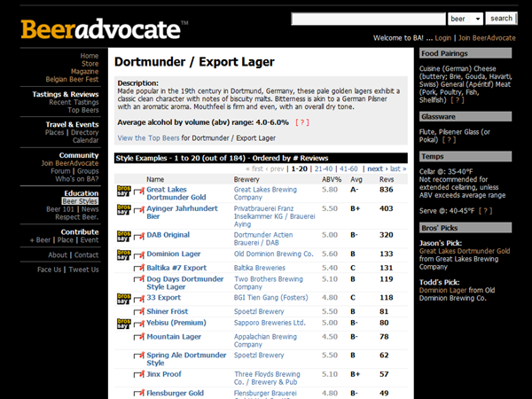Open the Forum sidebar link
Viewport: 532px width, 399px height.
60,171
